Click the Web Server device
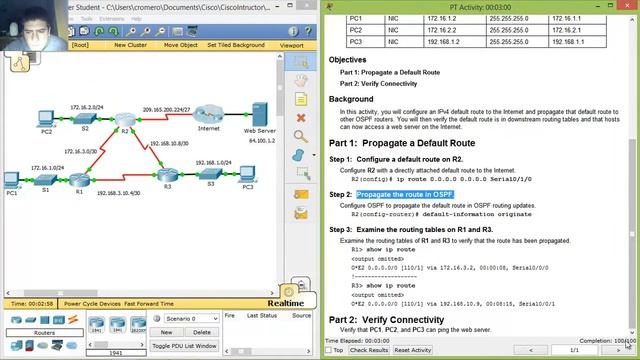640x360 pixels. click(260, 114)
